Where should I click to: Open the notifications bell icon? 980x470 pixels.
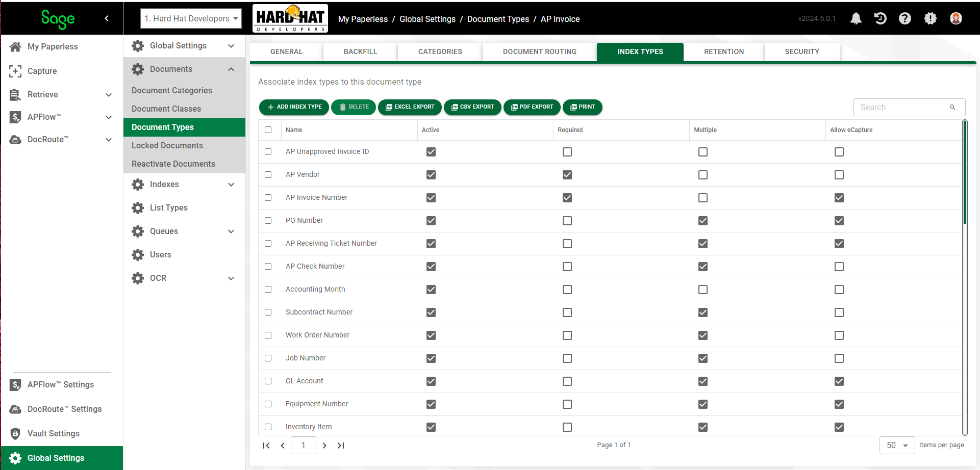point(856,19)
